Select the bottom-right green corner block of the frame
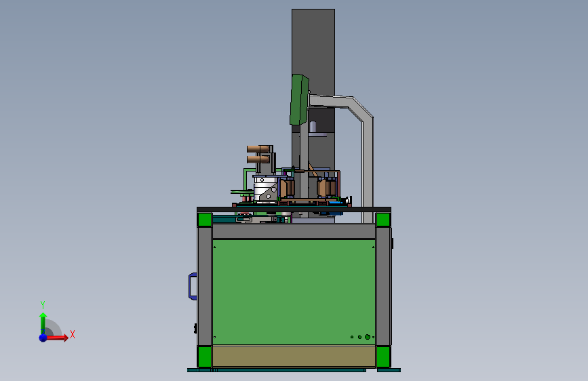Screen dimensions: 588x381 tap(383, 357)
